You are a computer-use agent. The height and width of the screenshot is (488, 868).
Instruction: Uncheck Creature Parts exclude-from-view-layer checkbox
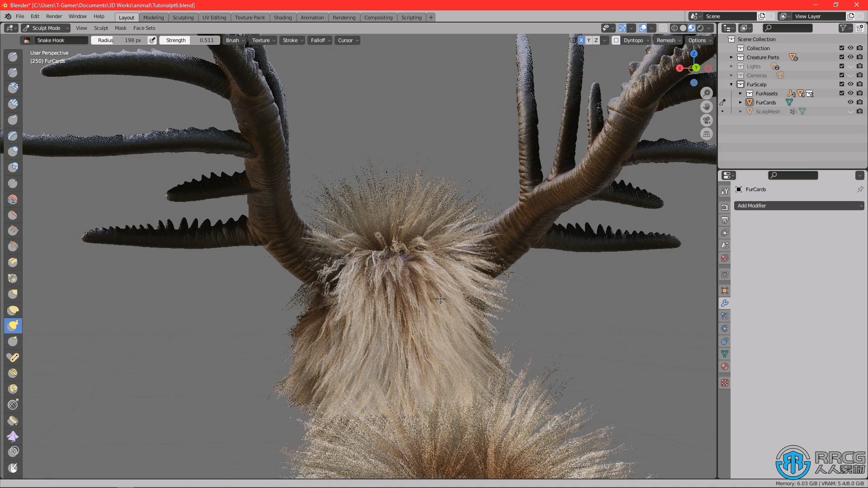[x=842, y=57]
